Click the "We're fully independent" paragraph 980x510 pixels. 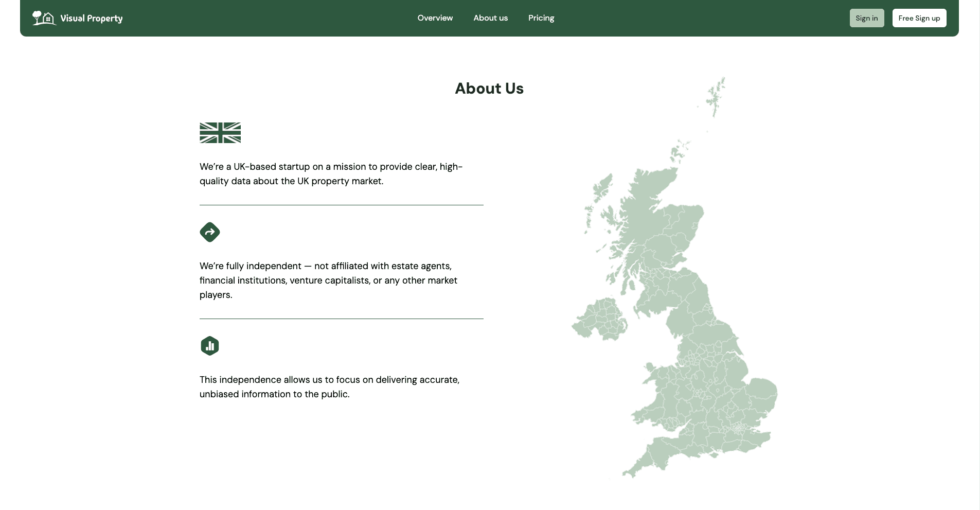tap(329, 280)
